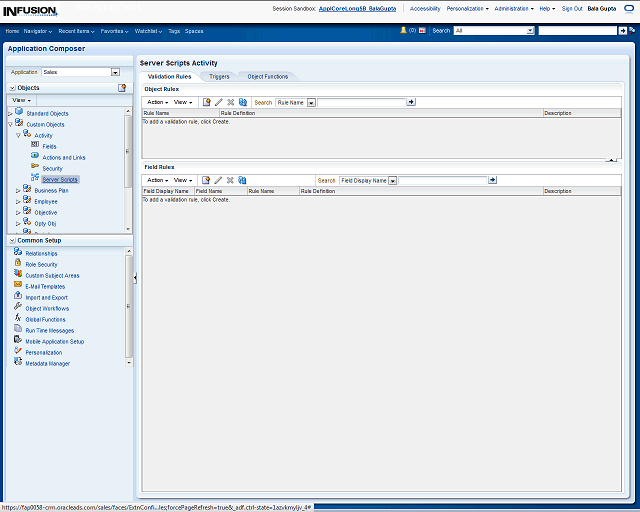Click the Create icon in Object Rules toolbar

click(206, 102)
